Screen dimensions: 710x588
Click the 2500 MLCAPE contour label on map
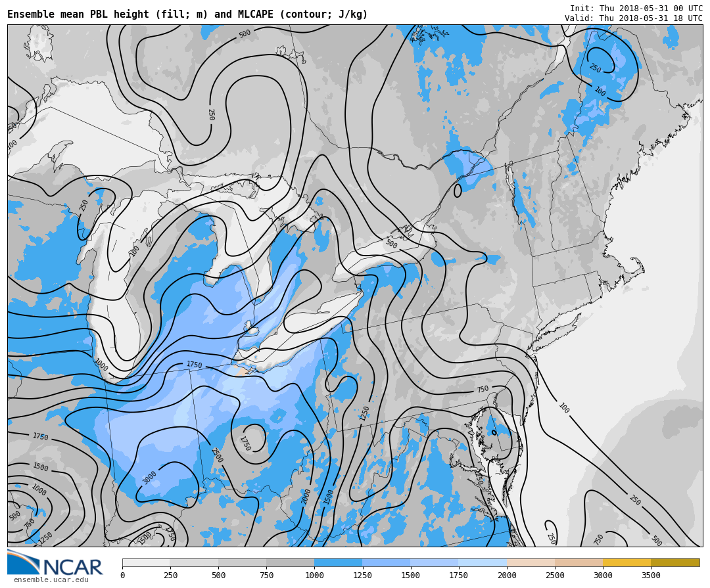217,455
